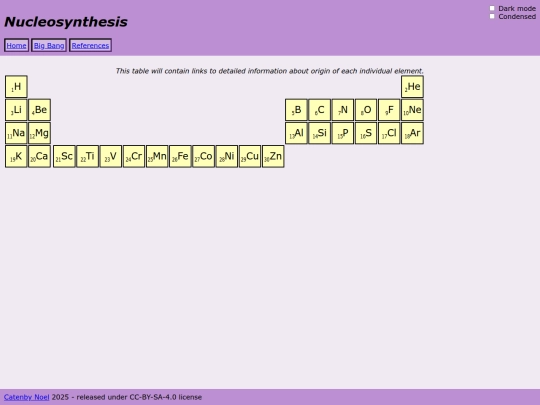The height and width of the screenshot is (405, 540).
Task: Open the Beryllium (Be) element tile
Action: [x=40, y=110]
